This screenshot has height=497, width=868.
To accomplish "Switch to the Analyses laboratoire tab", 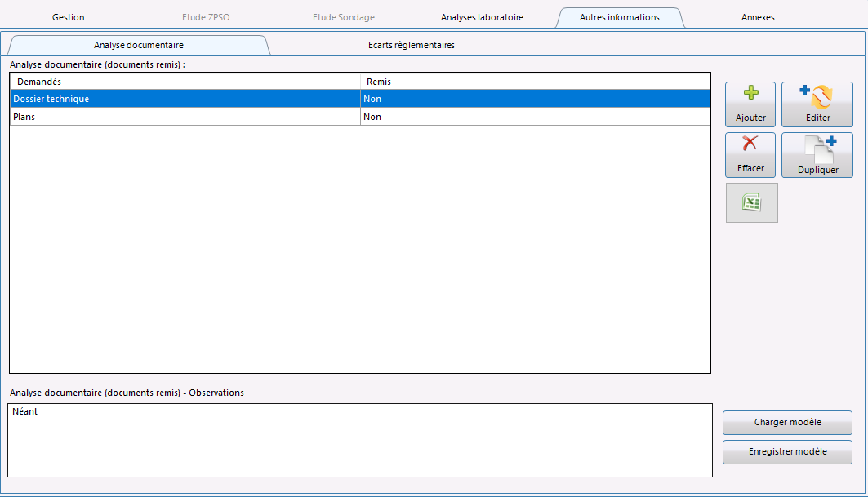I will point(482,17).
